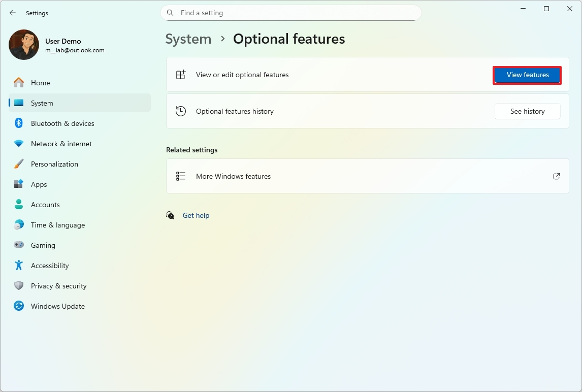The width and height of the screenshot is (582, 392).
Task: Go to Network & internet settings
Action: [61, 144]
